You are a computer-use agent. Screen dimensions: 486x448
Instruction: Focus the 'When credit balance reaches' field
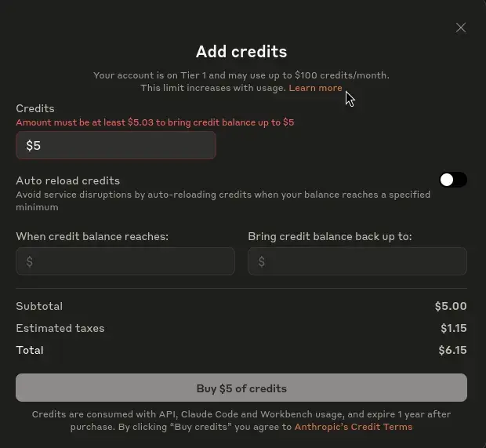[125, 261]
